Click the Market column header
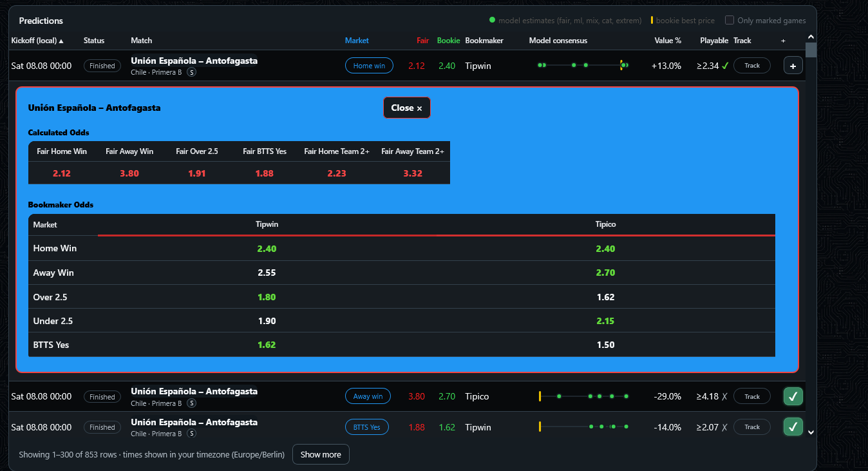This screenshot has height=471, width=868. [x=357, y=41]
